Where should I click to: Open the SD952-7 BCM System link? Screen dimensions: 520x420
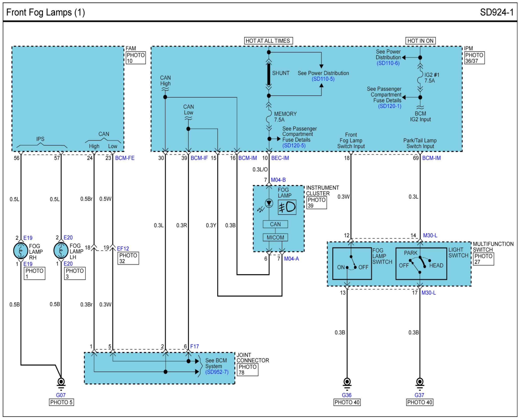point(217,372)
